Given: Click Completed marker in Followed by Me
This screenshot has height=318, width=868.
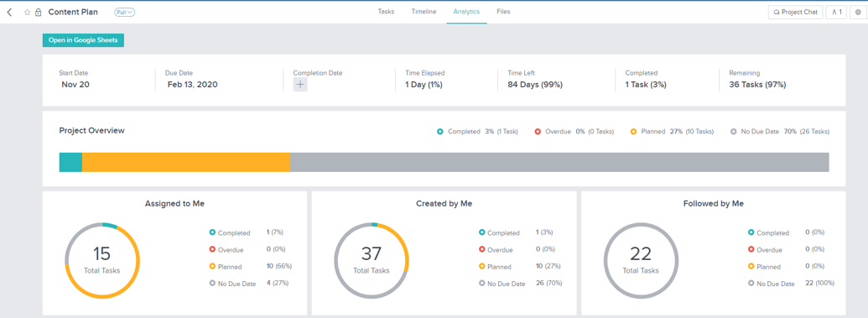Looking at the screenshot, I should tap(751, 232).
